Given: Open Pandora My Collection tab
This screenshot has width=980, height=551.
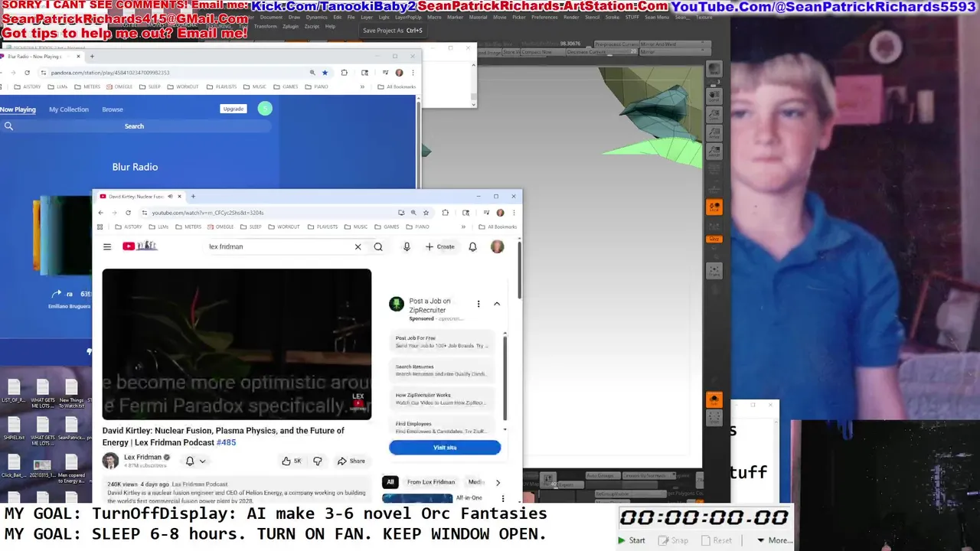Looking at the screenshot, I should 69,109.
